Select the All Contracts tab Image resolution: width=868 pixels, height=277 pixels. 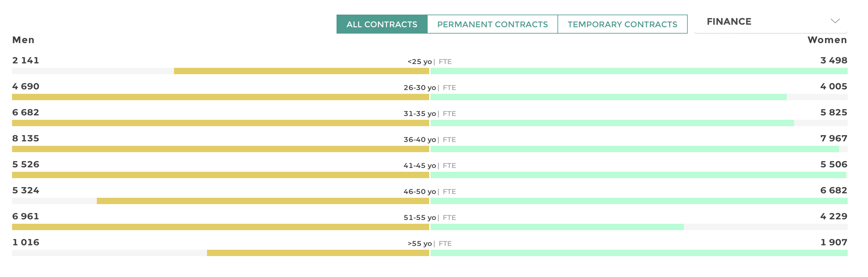(x=381, y=24)
